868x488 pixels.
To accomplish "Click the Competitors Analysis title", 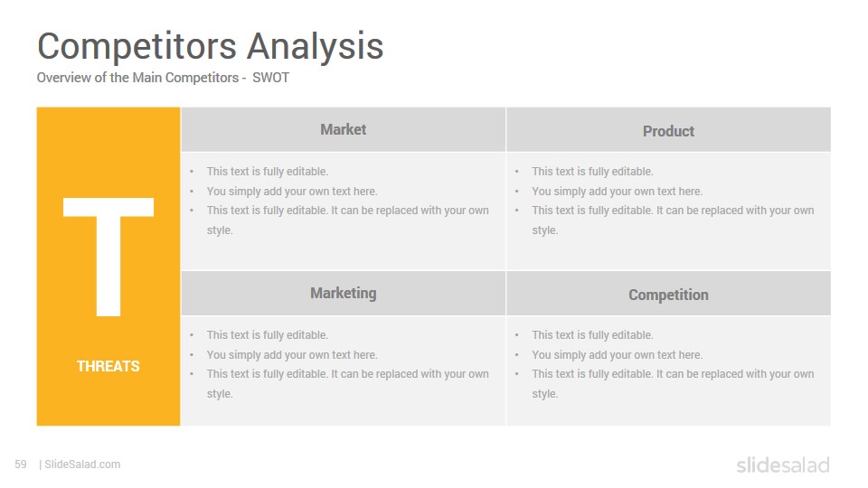I will click(211, 46).
